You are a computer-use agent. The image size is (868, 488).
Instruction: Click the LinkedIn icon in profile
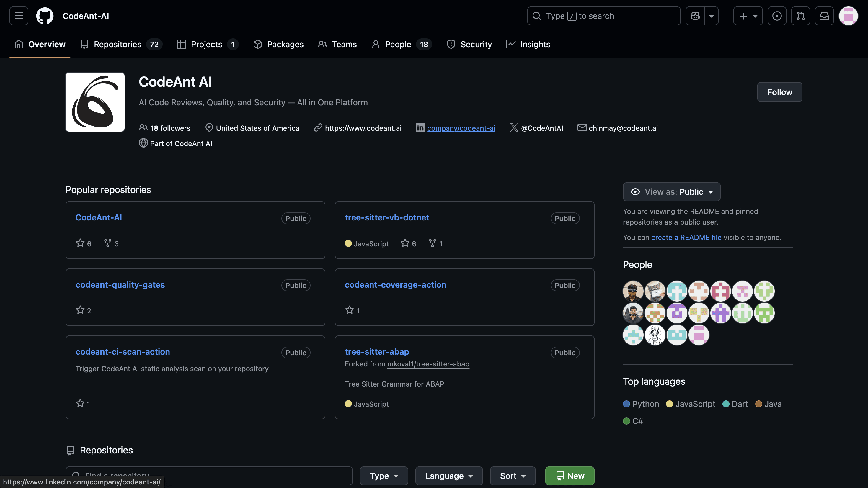(420, 128)
